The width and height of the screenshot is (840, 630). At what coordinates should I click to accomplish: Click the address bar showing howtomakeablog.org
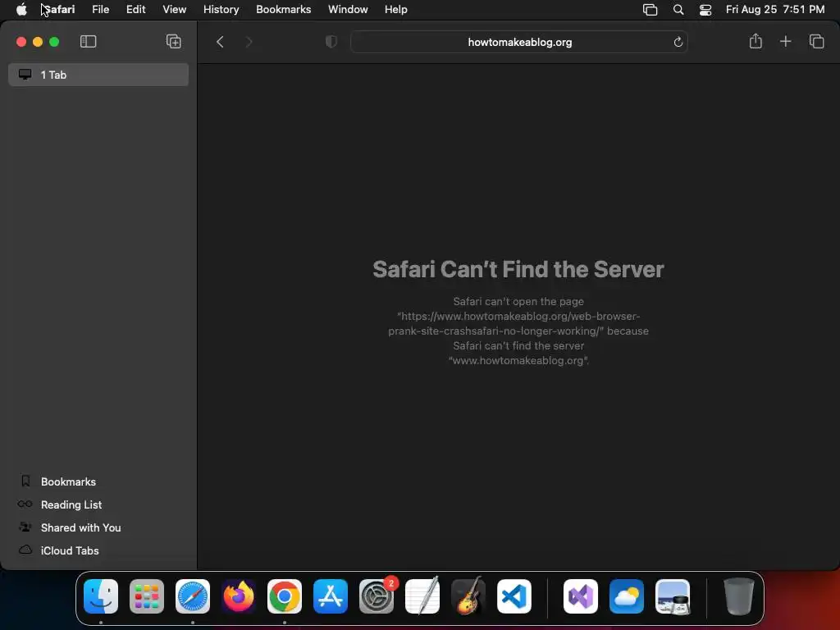tap(519, 42)
